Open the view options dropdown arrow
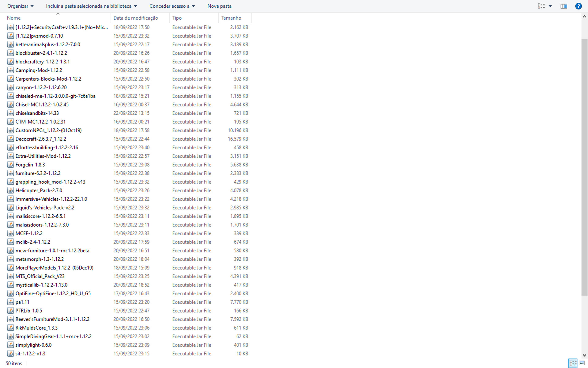This screenshot has height=368, width=588. tap(550, 6)
